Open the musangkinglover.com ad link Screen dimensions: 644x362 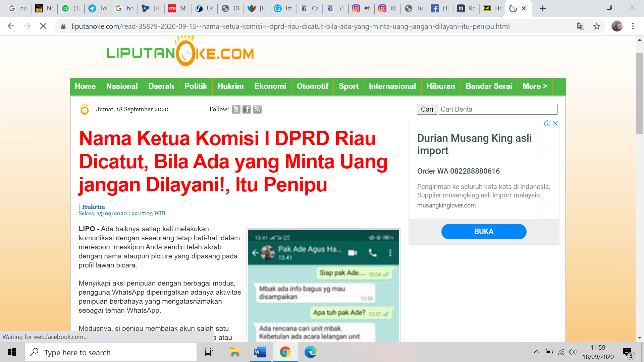click(x=446, y=205)
